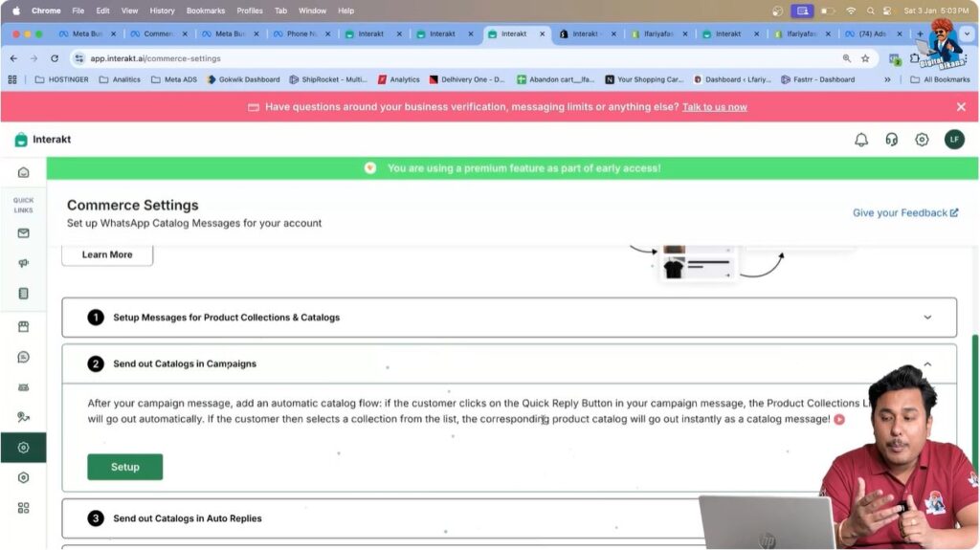Open the Wi-Fi status menu
This screenshot has width=980, height=550.
click(x=851, y=11)
